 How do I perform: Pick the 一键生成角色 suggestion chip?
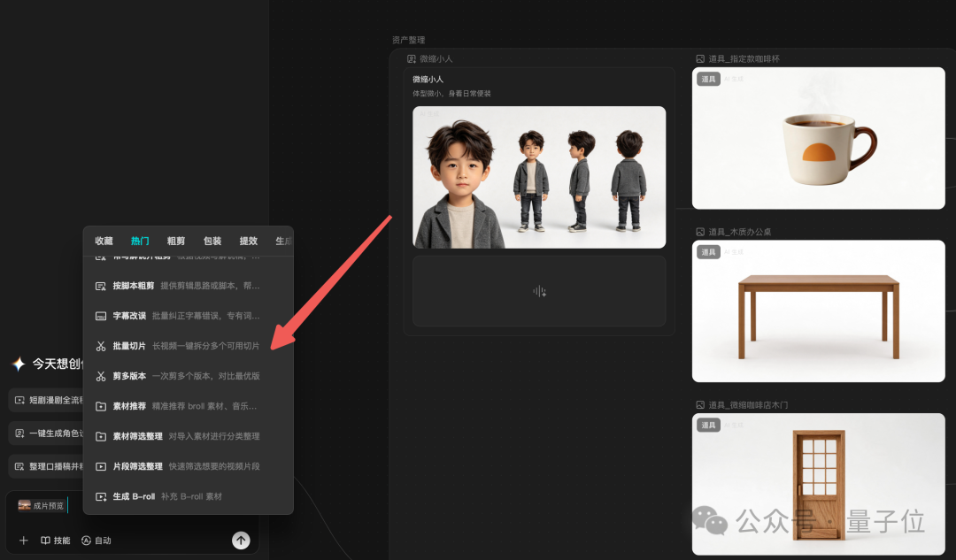[x=46, y=433]
